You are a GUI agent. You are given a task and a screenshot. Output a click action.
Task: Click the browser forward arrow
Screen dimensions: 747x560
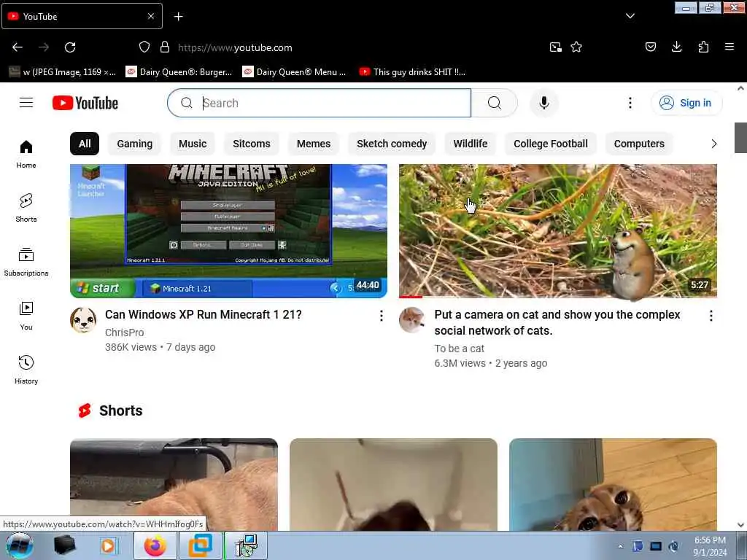click(x=44, y=47)
